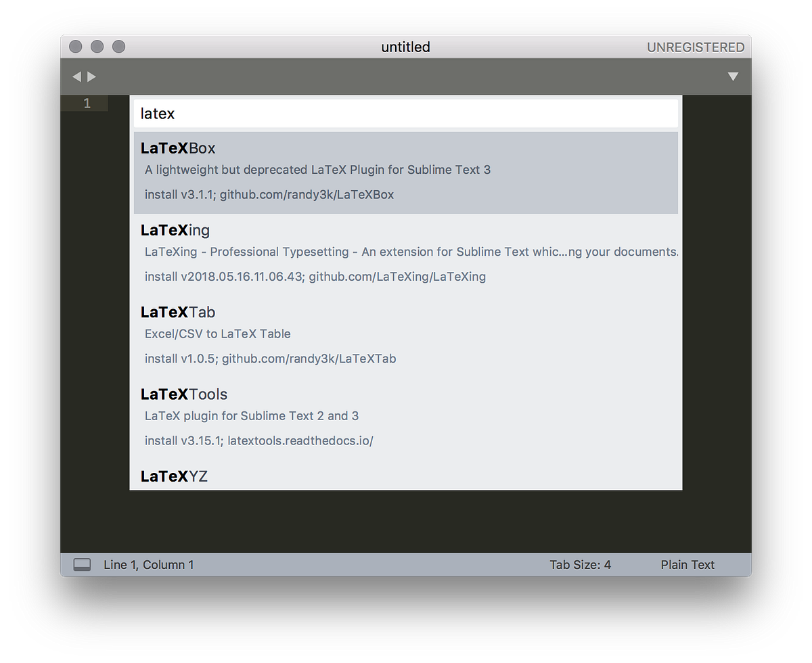The height and width of the screenshot is (663, 812).
Task: Open the Plain Text syntax selector
Action: [687, 565]
